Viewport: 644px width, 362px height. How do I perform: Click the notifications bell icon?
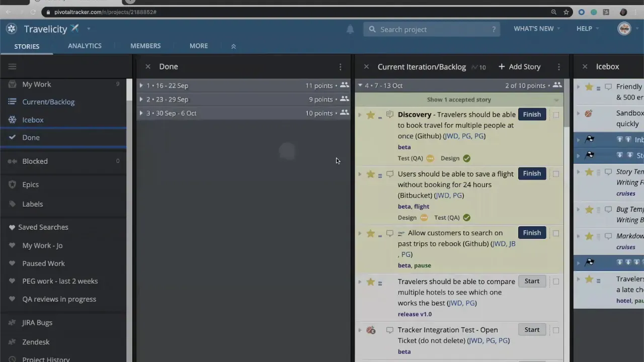pyautogui.click(x=350, y=30)
